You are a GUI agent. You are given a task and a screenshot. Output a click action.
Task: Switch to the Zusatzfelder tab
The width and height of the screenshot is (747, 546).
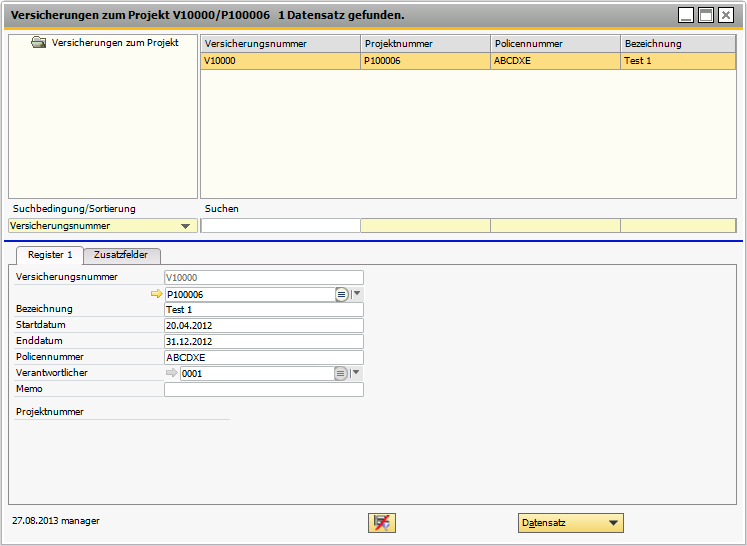pos(121,255)
